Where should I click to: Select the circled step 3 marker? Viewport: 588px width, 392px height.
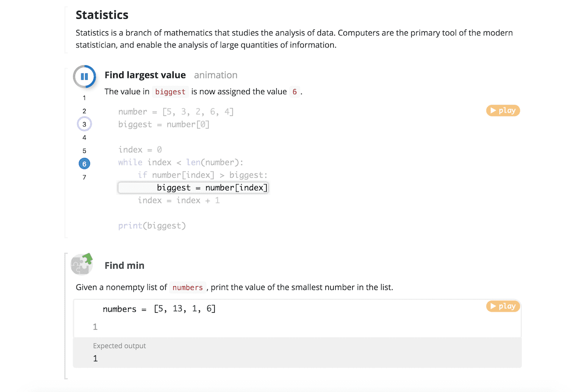click(x=84, y=124)
